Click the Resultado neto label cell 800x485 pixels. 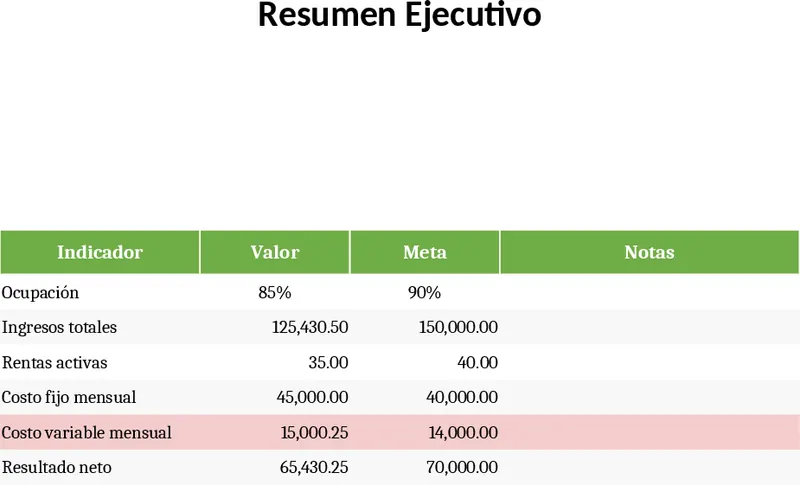(57, 467)
